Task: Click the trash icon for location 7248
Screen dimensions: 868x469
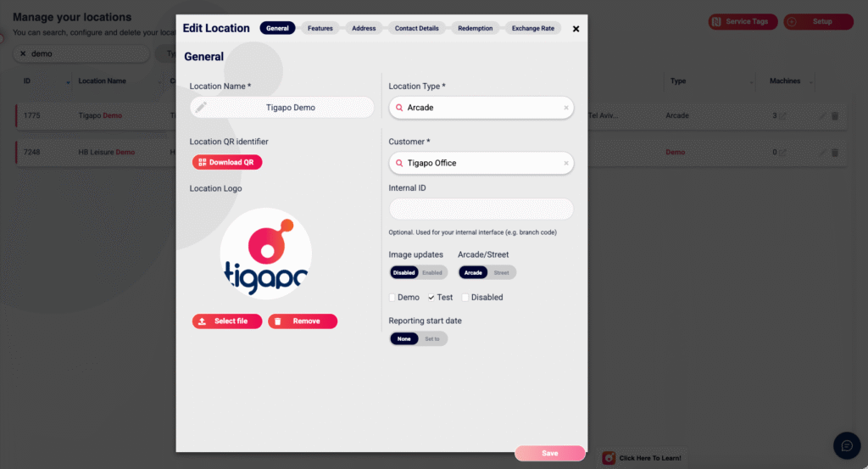Action: (835, 153)
